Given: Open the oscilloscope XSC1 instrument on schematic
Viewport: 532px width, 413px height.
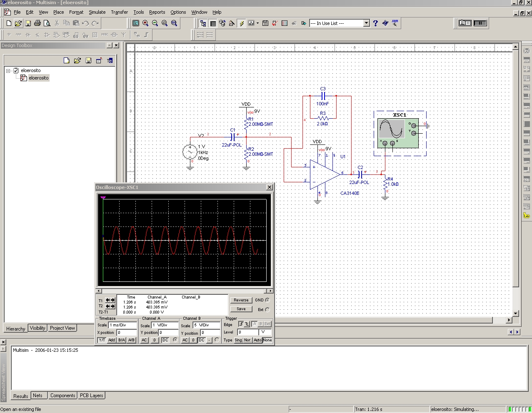Looking at the screenshot, I should pos(398,133).
